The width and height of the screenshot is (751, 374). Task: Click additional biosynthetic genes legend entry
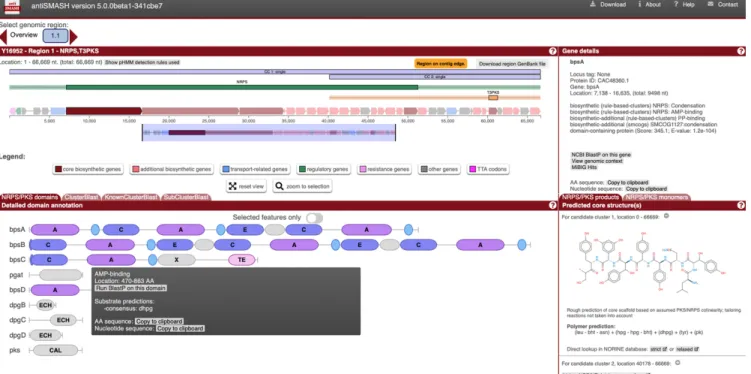pyautogui.click(x=172, y=169)
